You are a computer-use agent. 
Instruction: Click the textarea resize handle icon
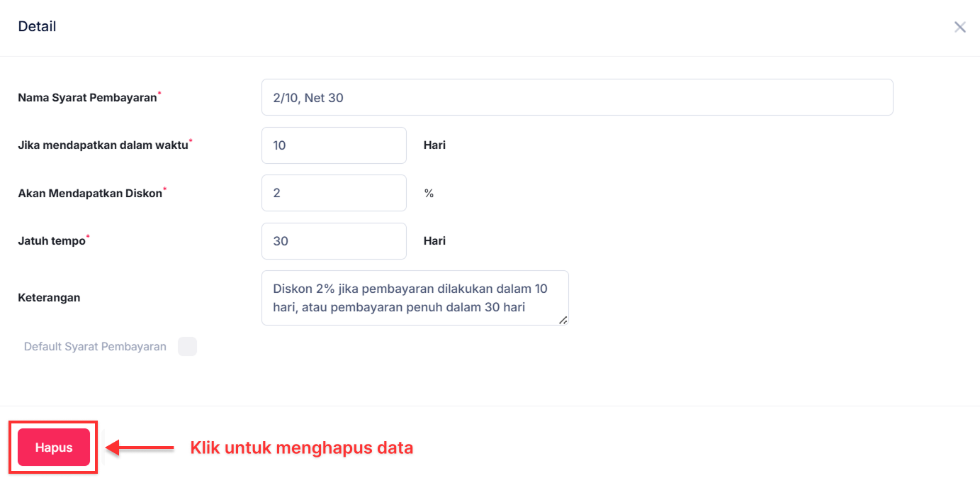coord(564,321)
